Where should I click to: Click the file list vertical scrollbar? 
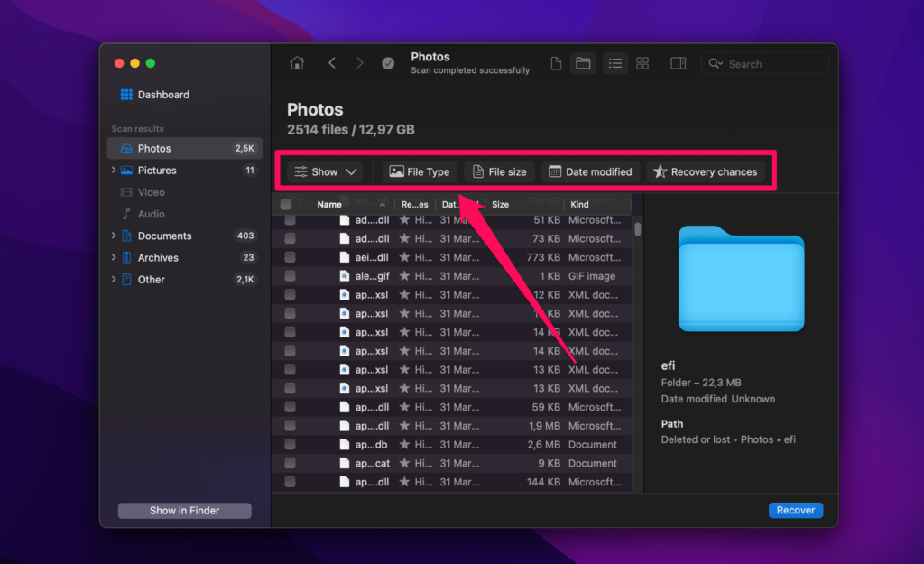click(x=638, y=229)
